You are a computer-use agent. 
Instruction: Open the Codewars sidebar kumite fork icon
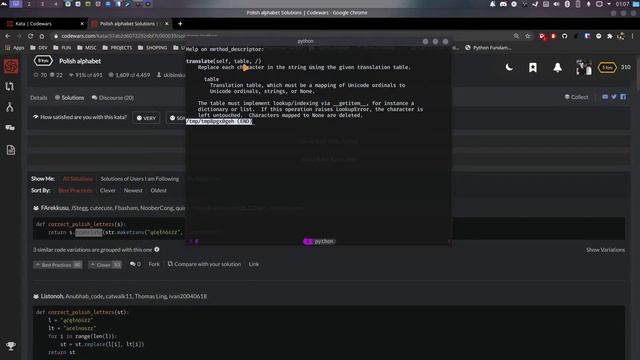[10, 107]
